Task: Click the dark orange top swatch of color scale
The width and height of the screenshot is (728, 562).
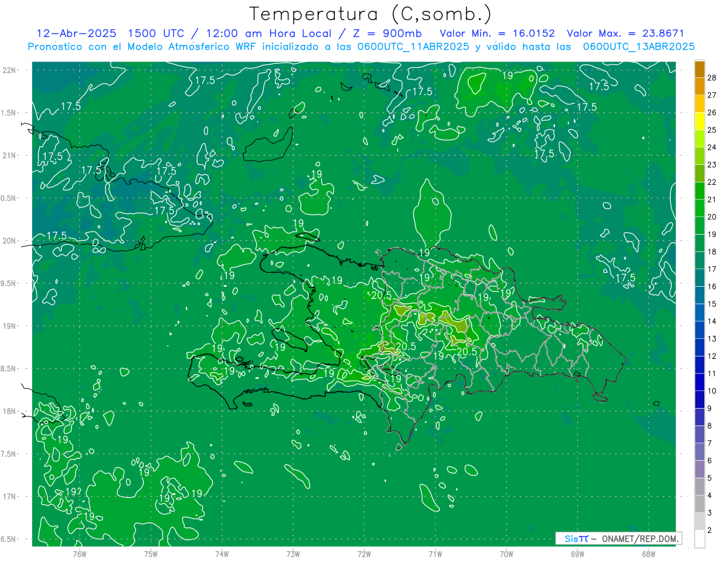Action: click(699, 69)
